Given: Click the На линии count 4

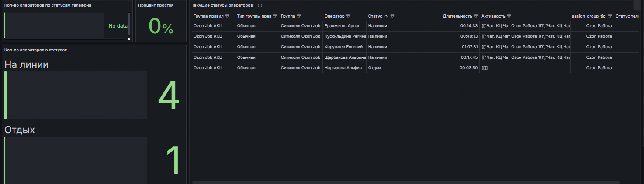Looking at the screenshot, I should click(x=168, y=97).
